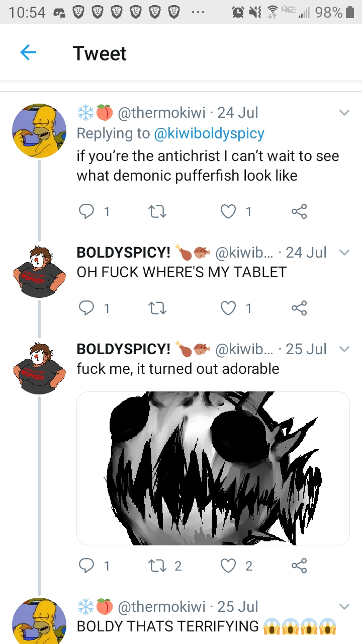The width and height of the screenshot is (362, 644).
Task: Like the "WHERE'S MY TABLET" tweet
Action: (229, 308)
